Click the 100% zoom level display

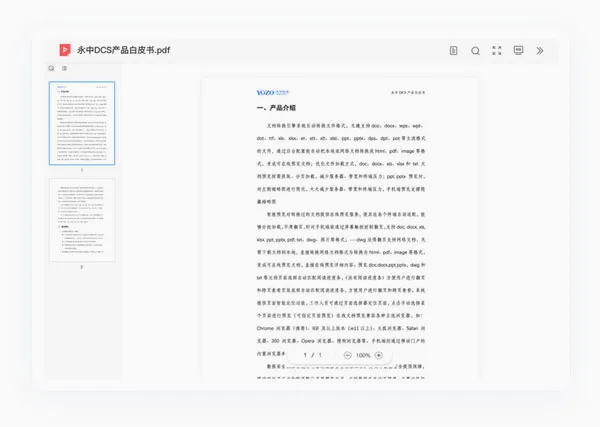pos(363,355)
